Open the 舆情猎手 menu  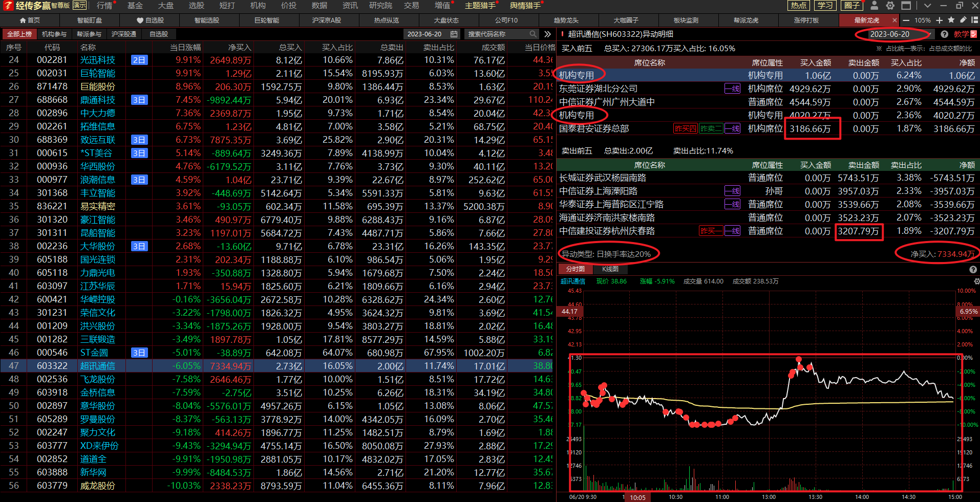(x=525, y=6)
